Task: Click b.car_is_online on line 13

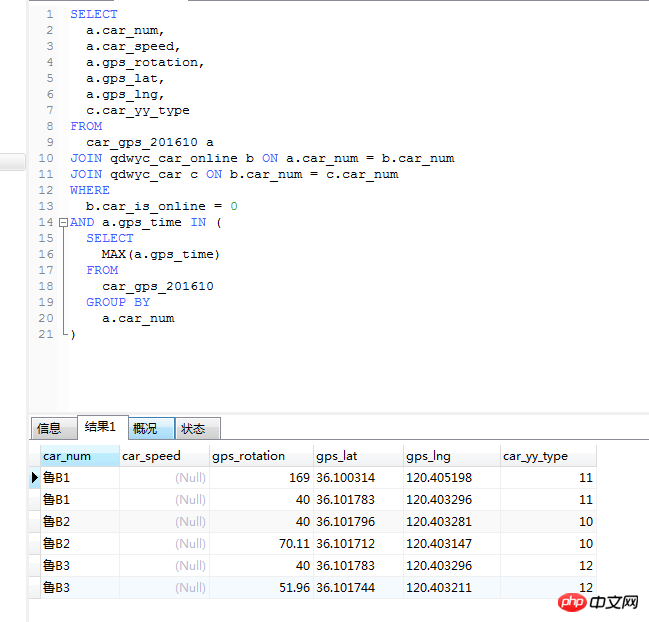Action: click(x=146, y=207)
